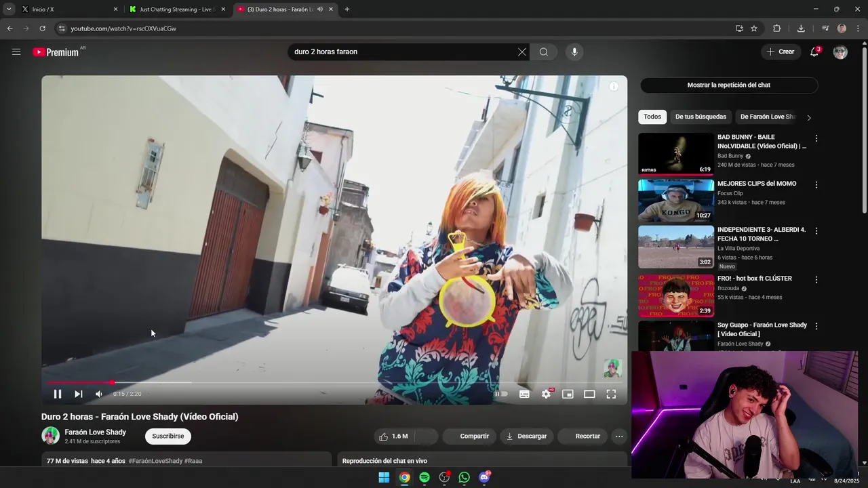Go back in browser history

pyautogui.click(x=9, y=28)
